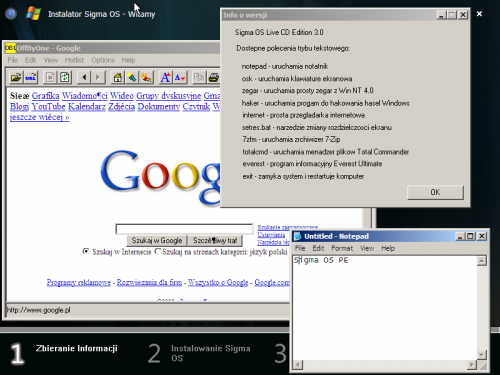Open Format menu in Notepad
The image size is (500, 375).
342,248
